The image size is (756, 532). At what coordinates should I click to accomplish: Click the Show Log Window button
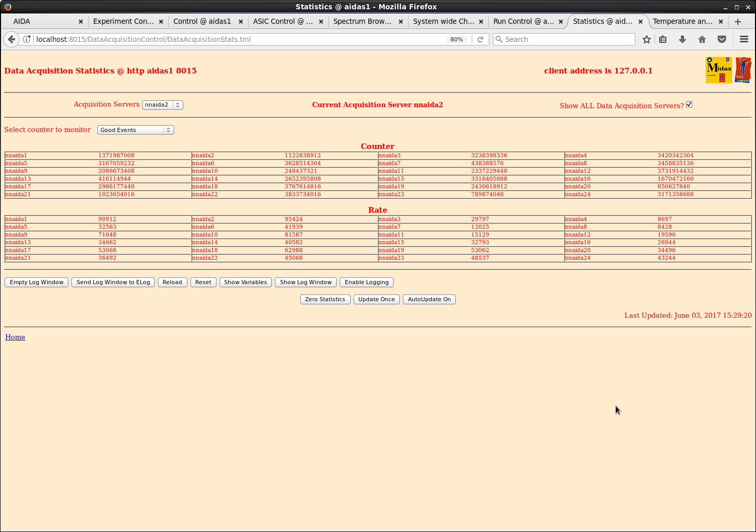pos(306,282)
